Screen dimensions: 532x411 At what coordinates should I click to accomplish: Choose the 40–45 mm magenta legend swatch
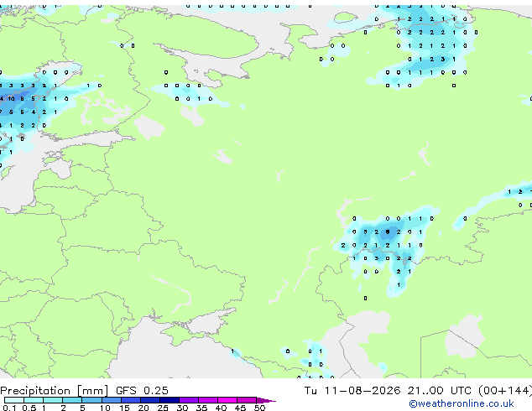tap(227, 400)
